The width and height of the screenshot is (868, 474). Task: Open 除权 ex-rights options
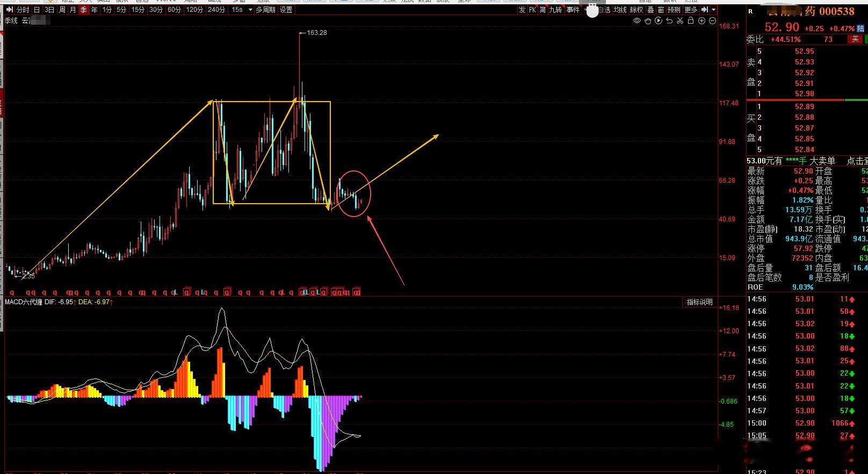(636, 10)
